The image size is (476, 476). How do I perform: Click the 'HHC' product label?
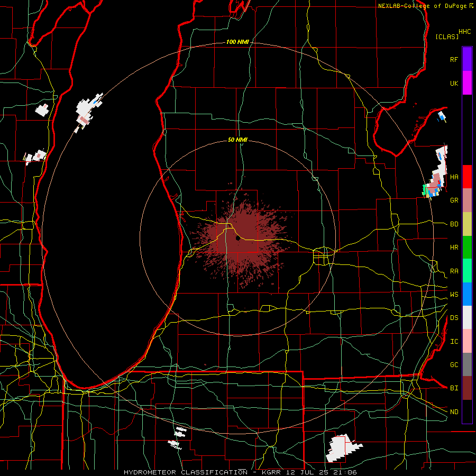[465, 32]
